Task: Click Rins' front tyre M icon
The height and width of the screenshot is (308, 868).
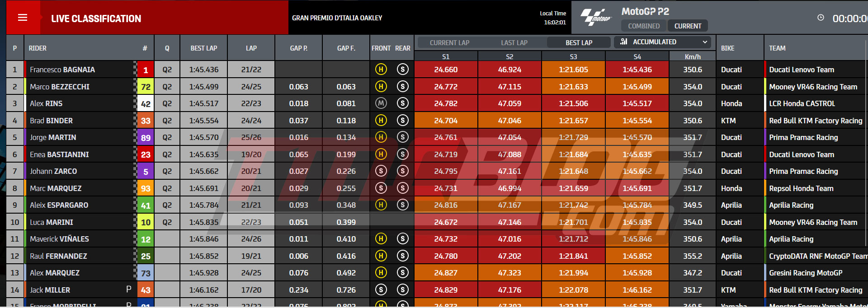Action: pyautogui.click(x=381, y=103)
